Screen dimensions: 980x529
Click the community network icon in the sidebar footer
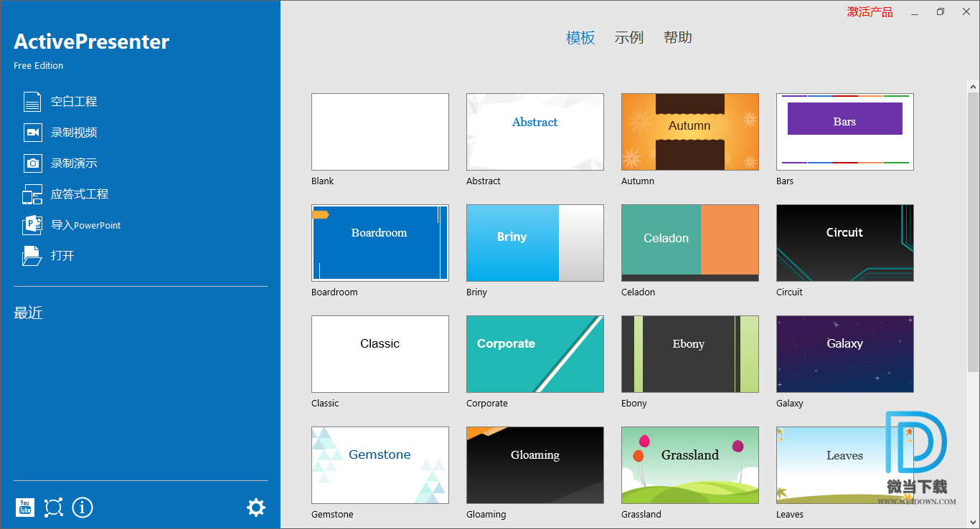54,507
